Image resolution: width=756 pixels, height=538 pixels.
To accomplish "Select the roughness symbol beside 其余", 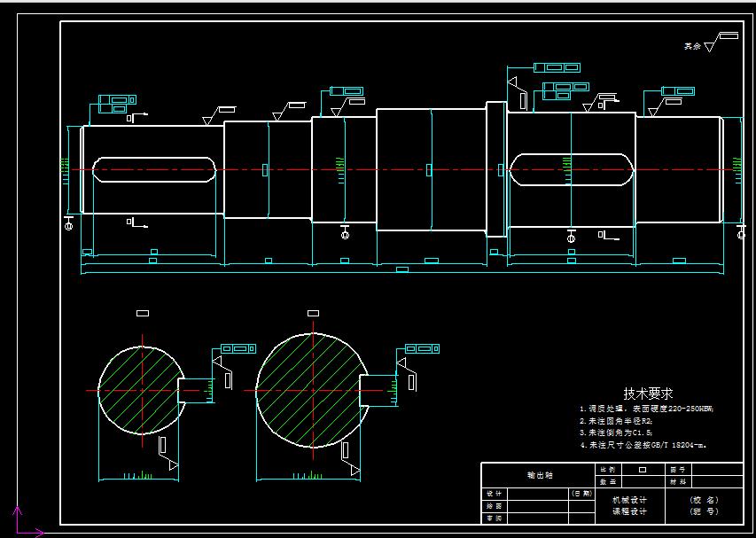I will tap(721, 42).
